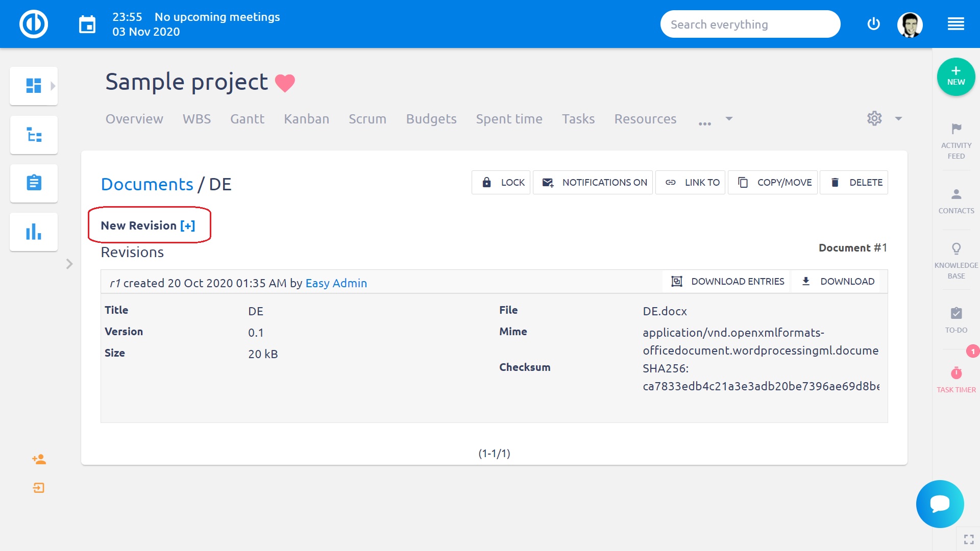The image size is (980, 551).
Task: Open the Activity Feed panel
Action: pyautogui.click(x=956, y=140)
